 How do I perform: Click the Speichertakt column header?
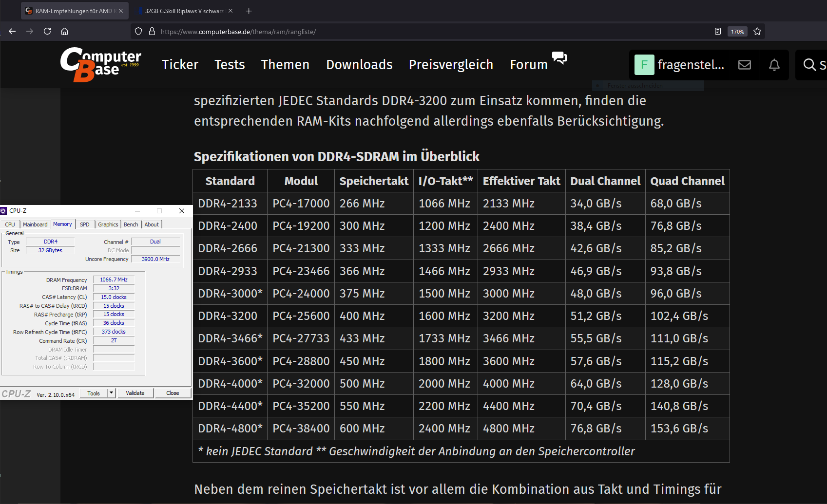374,181
